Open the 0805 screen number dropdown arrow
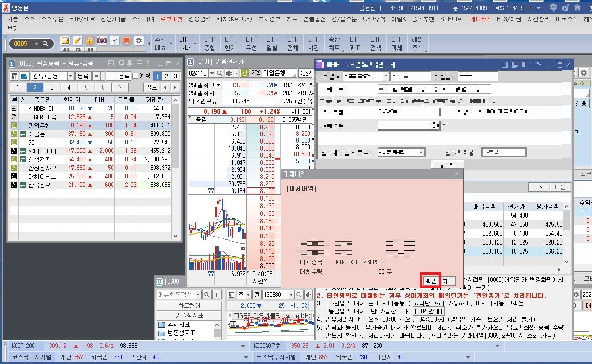Screen dimensions: 592x364 tap(37, 43)
